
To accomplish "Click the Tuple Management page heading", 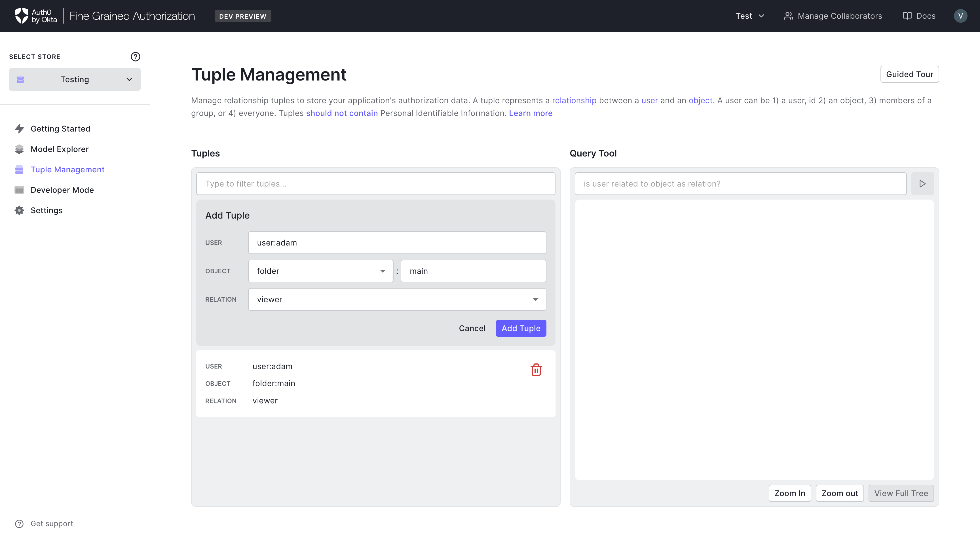I will coord(269,75).
